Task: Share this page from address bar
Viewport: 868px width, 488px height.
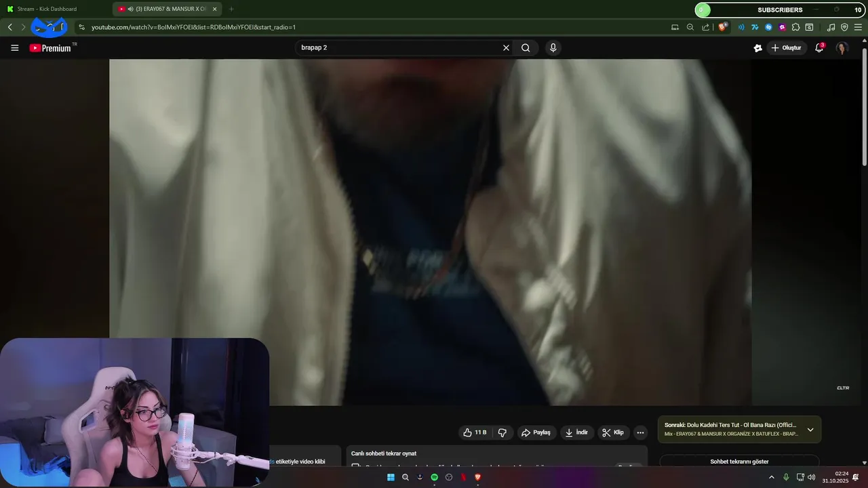Action: [706, 27]
